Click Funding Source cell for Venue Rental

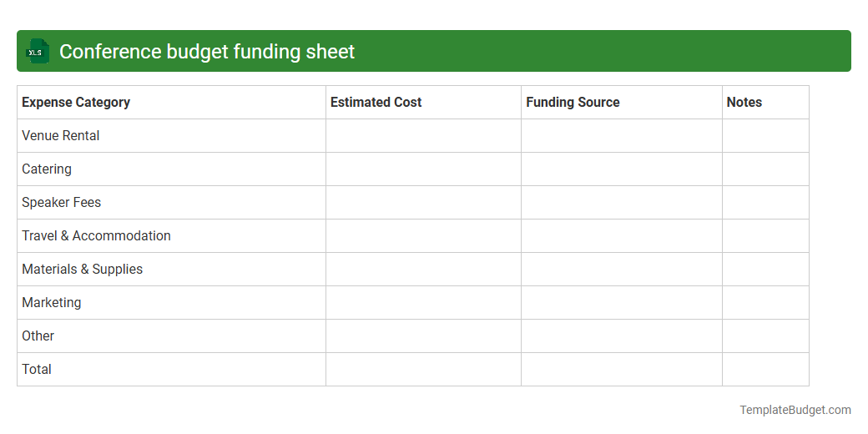click(x=622, y=135)
